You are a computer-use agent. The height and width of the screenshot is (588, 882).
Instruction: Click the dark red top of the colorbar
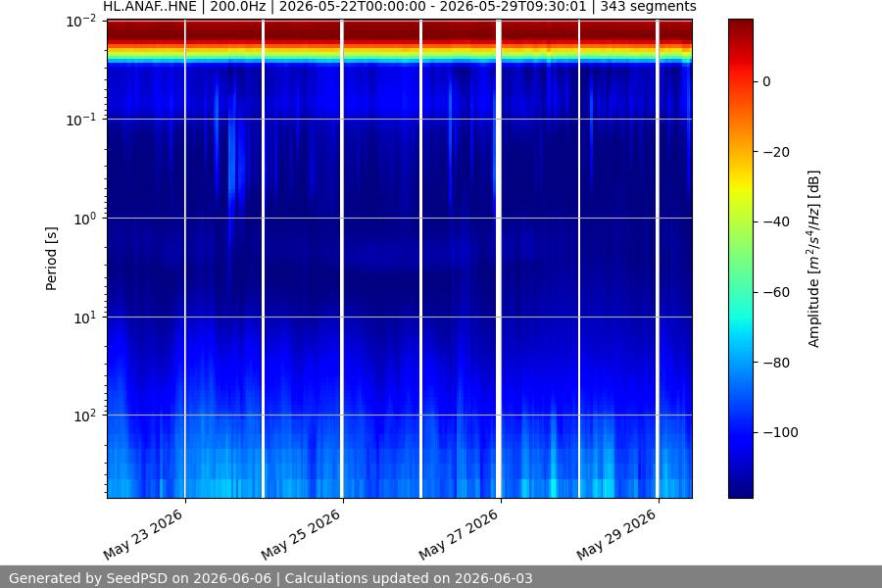coord(740,28)
